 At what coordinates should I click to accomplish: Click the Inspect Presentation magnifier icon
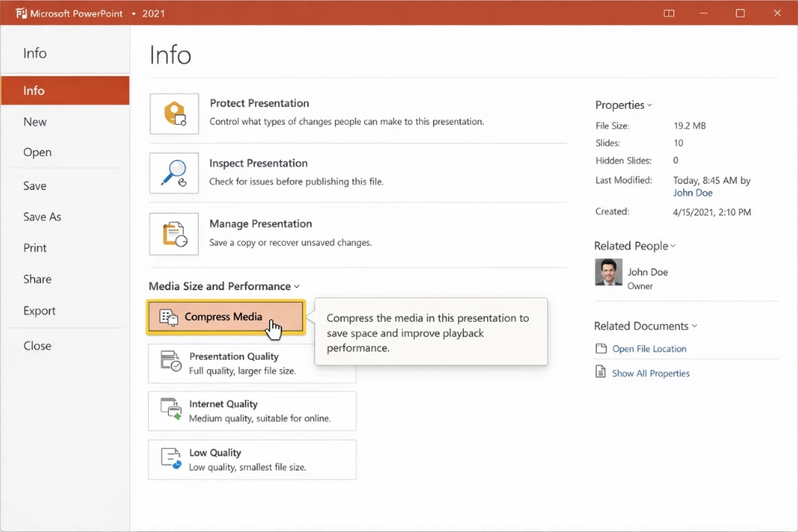point(175,174)
